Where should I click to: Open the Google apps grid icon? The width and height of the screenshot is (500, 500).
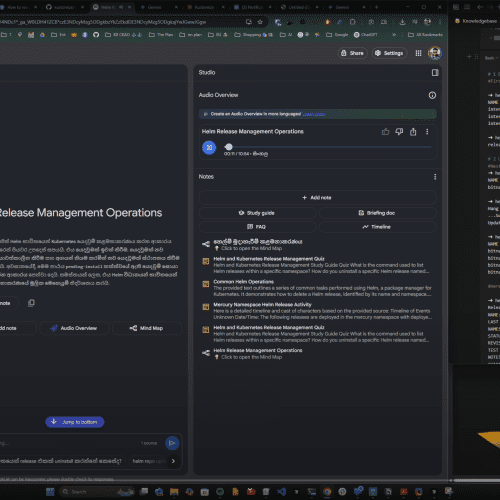418,53
